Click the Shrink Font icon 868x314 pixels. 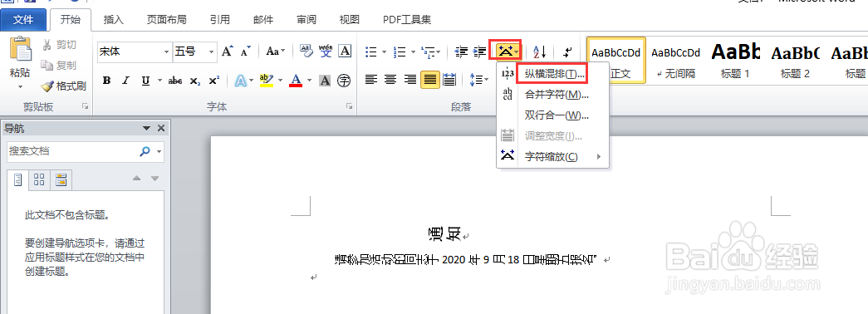coord(246,52)
